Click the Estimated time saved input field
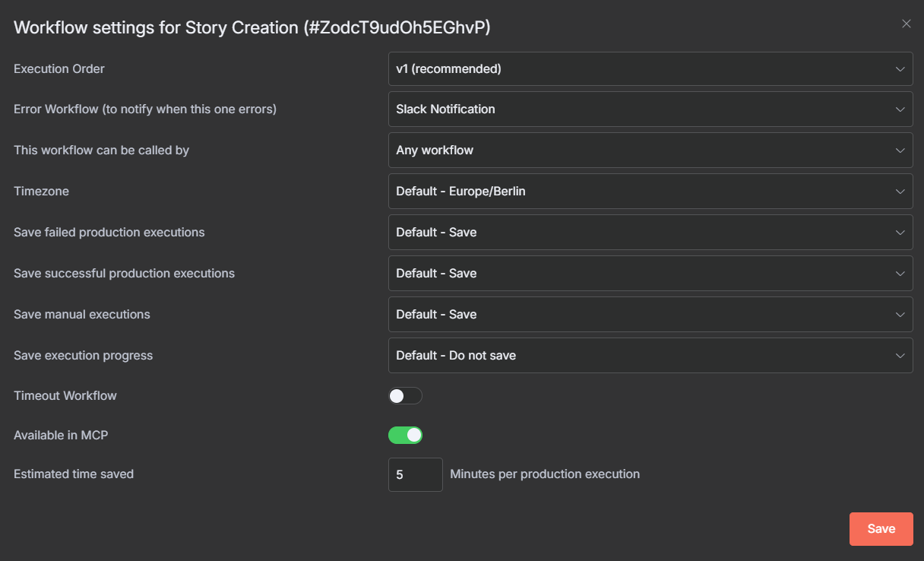The width and height of the screenshot is (924, 561). point(415,474)
